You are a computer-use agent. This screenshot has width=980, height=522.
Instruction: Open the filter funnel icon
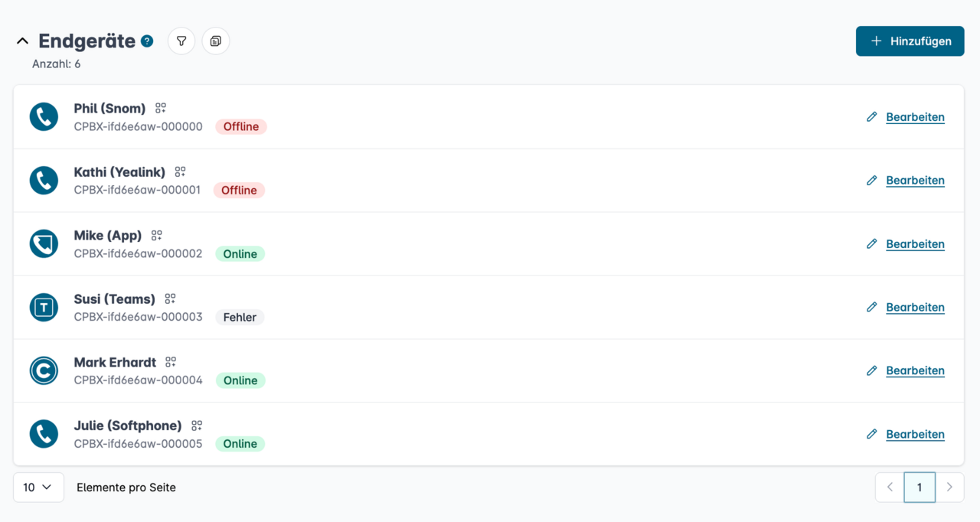coord(181,41)
